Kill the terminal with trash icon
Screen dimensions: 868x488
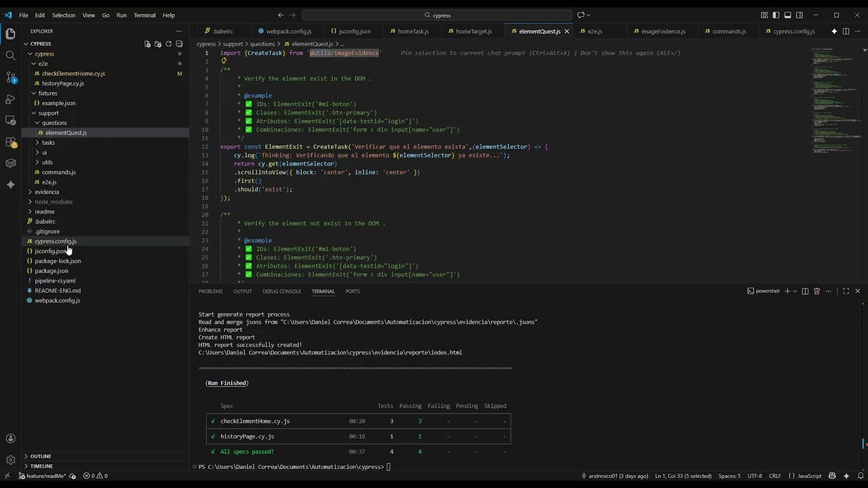(816, 291)
